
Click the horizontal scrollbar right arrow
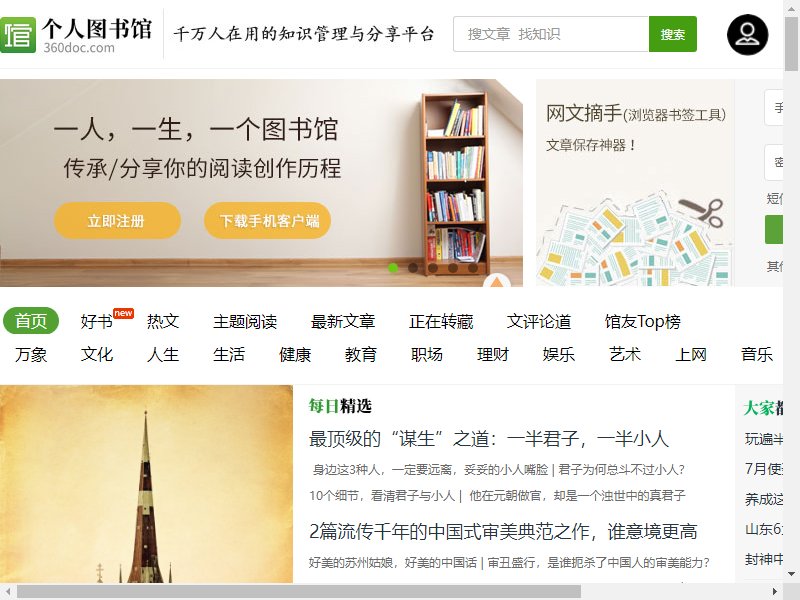774,592
